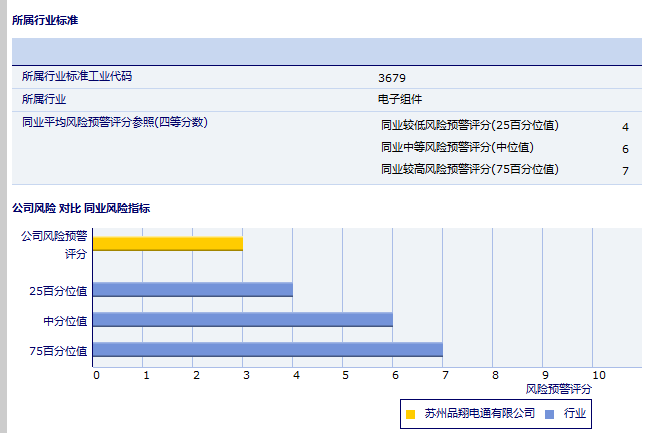Click the blue table header bar
This screenshot has height=433, width=653.
[x=326, y=51]
